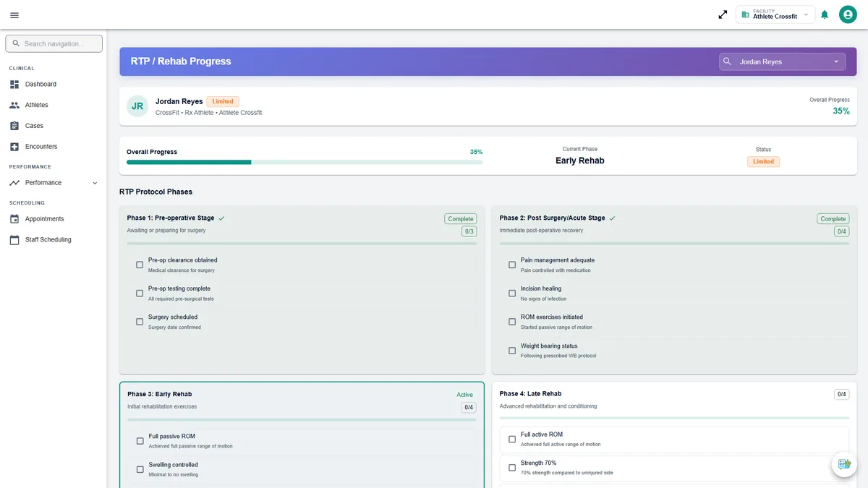Open the Jordan Reyes athlete selector dropdown
Screen dimensions: 868x488
tap(782, 61)
